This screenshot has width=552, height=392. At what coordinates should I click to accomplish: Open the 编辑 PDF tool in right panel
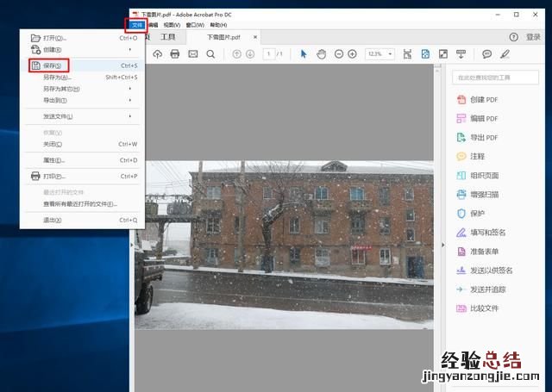tap(483, 118)
